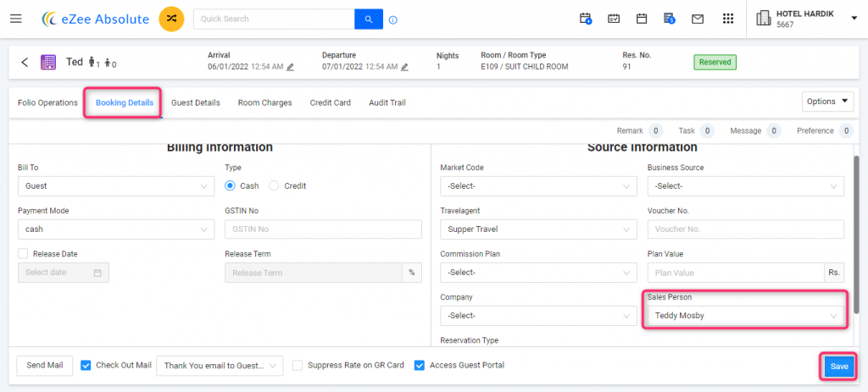Uncheck Access Guest Portal checkbox
The image size is (868, 392).
[419, 365]
